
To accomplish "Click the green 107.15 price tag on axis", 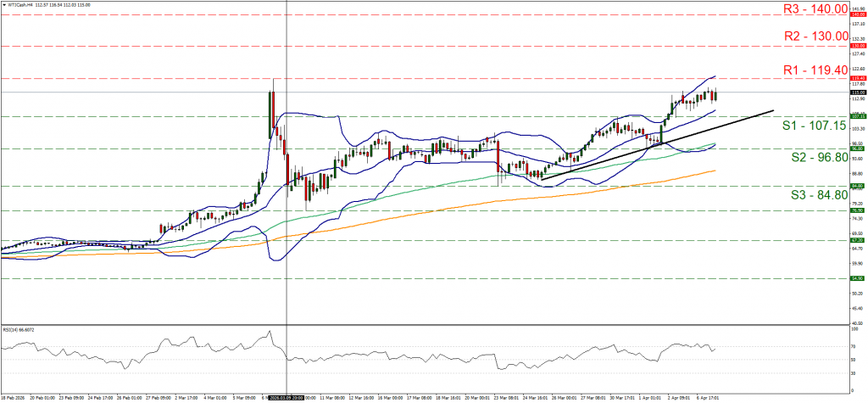I will pos(858,115).
